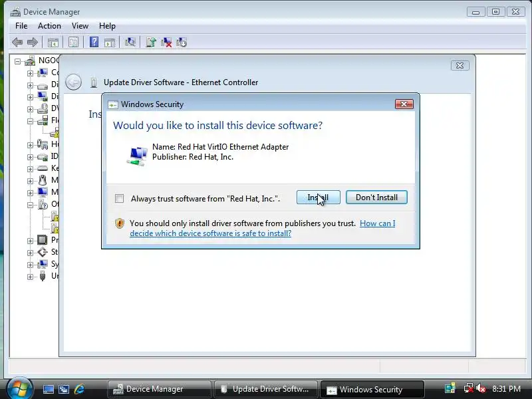Click Show Desktop icon in Quick Launch

coord(48,389)
